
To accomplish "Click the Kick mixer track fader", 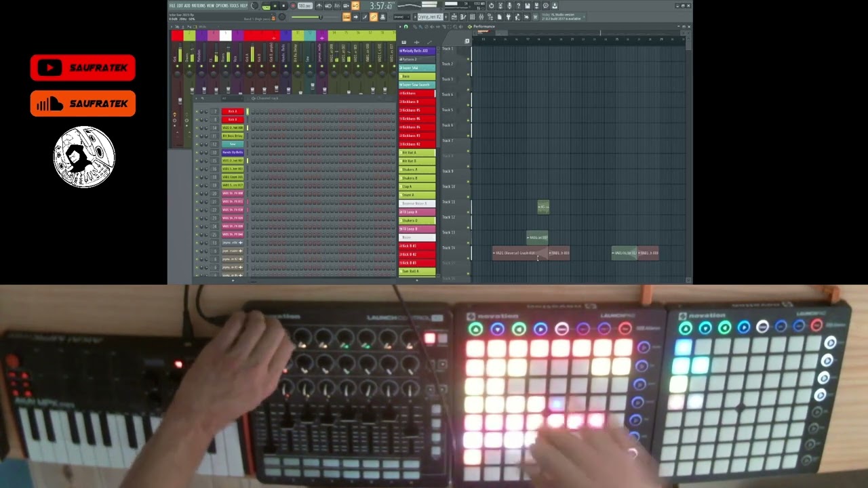I will [x=180, y=101].
